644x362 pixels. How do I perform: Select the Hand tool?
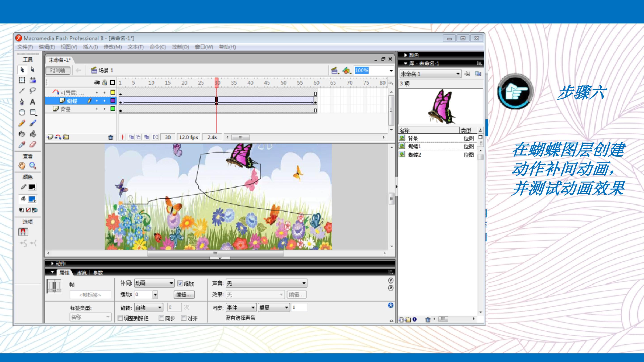22,166
